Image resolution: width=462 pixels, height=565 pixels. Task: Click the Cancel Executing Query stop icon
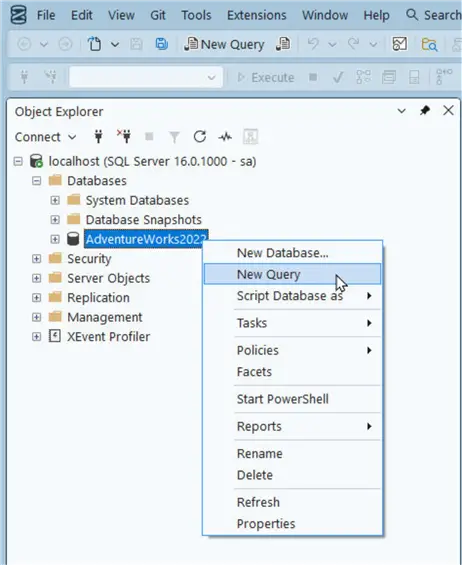(x=313, y=77)
